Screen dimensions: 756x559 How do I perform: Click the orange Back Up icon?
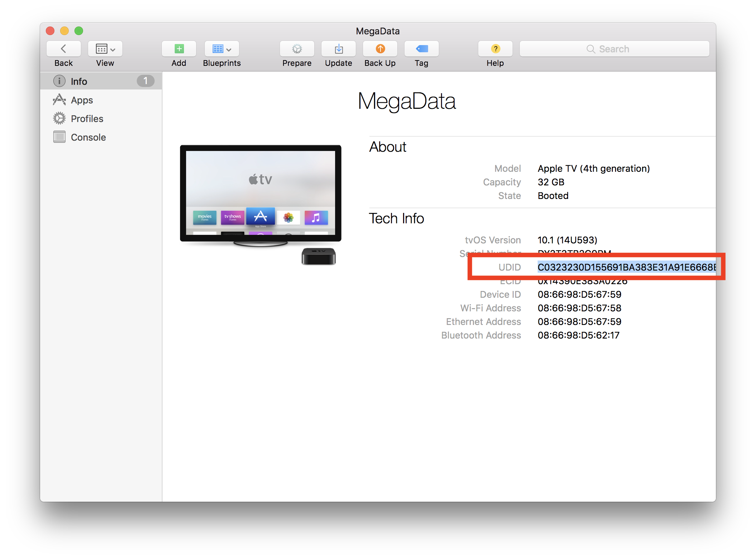pos(380,49)
